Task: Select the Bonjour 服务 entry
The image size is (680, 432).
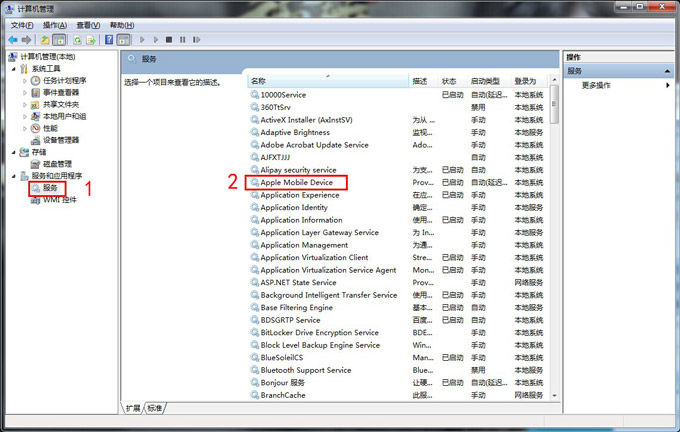Action: 282,382
